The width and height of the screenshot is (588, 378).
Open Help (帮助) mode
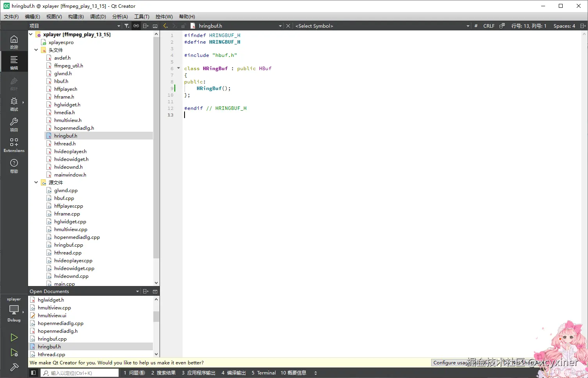tap(14, 166)
